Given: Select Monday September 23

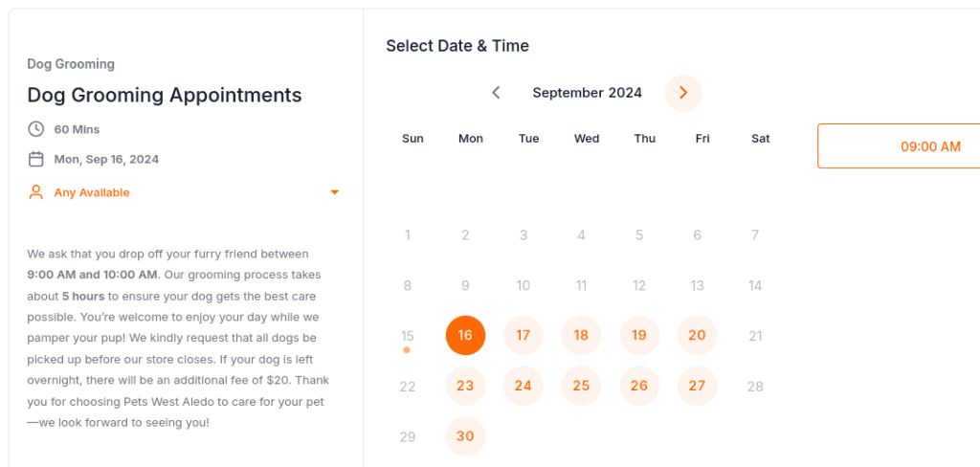Looking at the screenshot, I should [x=465, y=386].
